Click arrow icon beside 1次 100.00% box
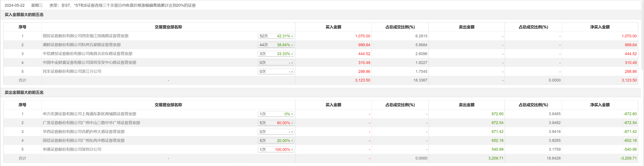This screenshot has height=166, width=644. point(292,150)
